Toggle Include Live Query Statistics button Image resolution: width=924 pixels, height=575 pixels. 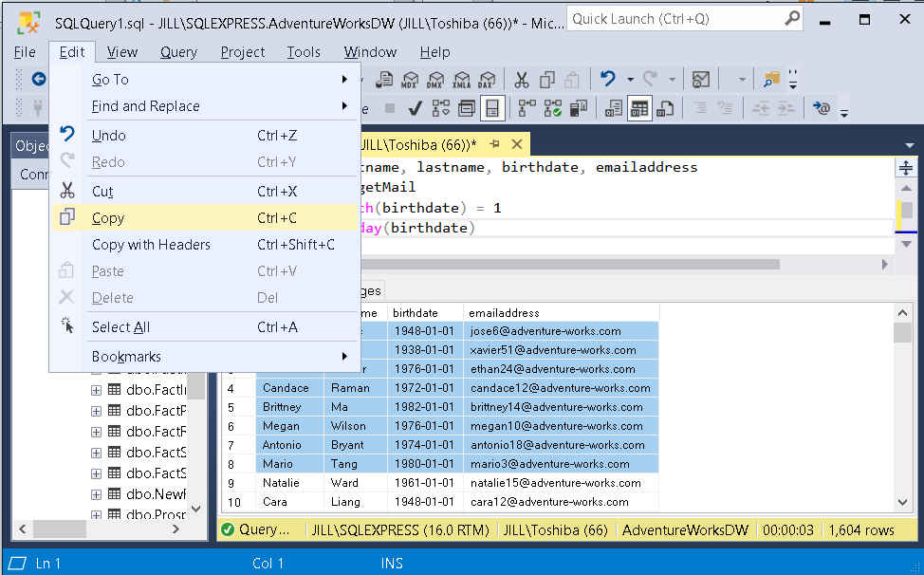pos(553,108)
